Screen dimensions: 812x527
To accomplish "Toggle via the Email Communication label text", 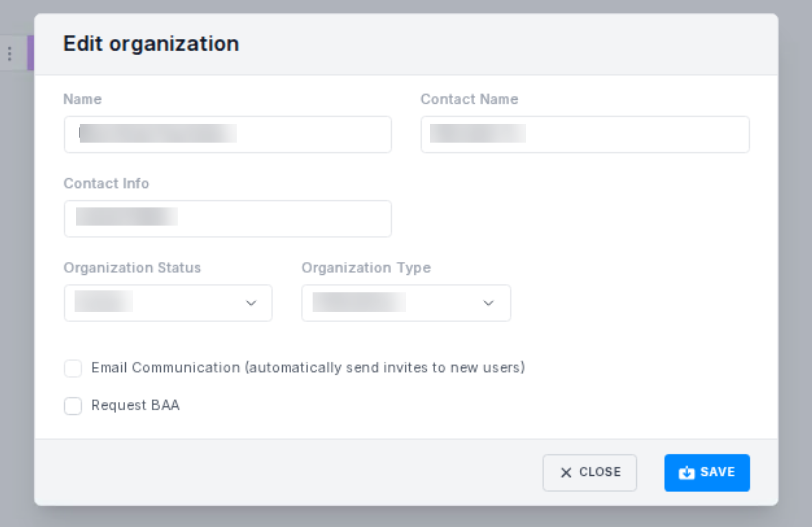I will (307, 368).
